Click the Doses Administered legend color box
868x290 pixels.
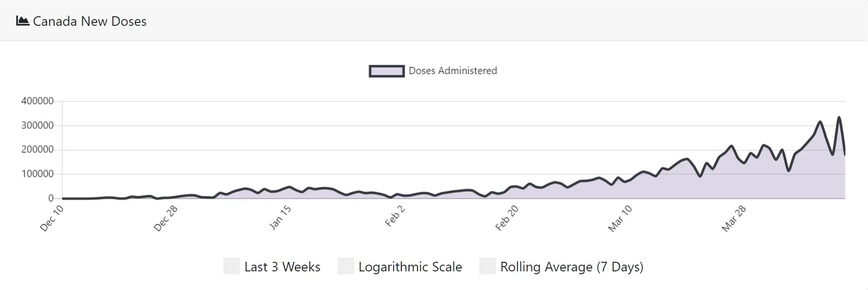point(386,71)
